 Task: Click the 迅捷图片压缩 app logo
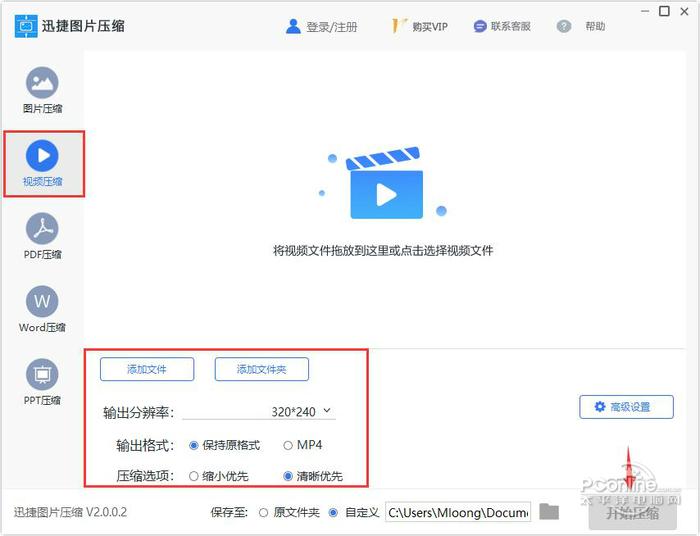point(26,26)
